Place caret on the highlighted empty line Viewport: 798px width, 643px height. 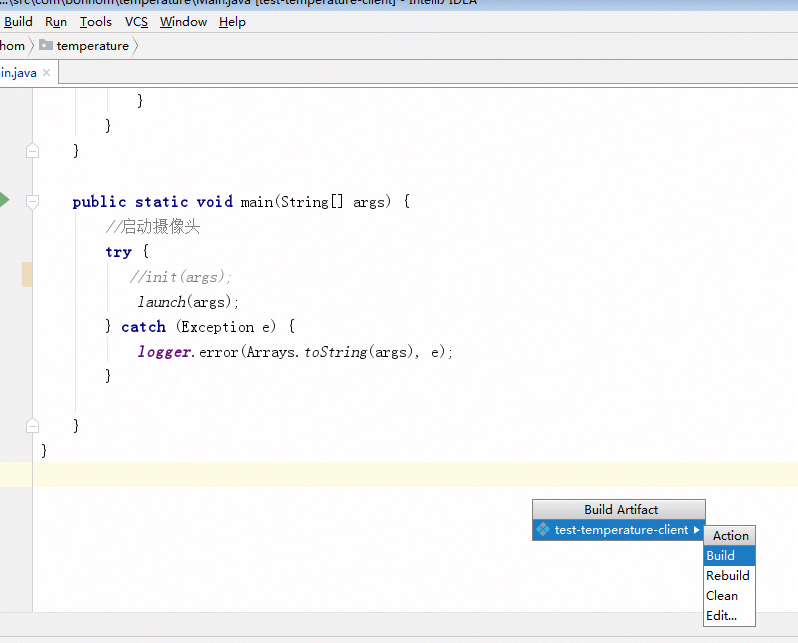tap(415, 474)
